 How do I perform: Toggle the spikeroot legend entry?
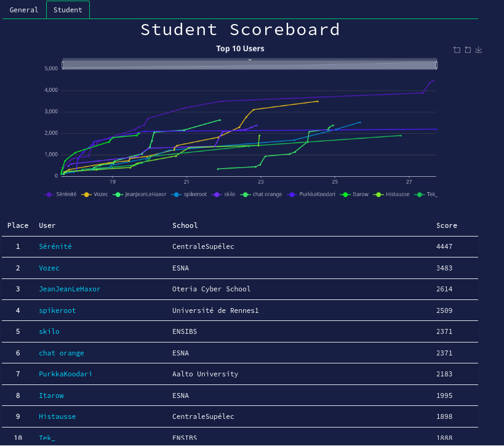190,195
